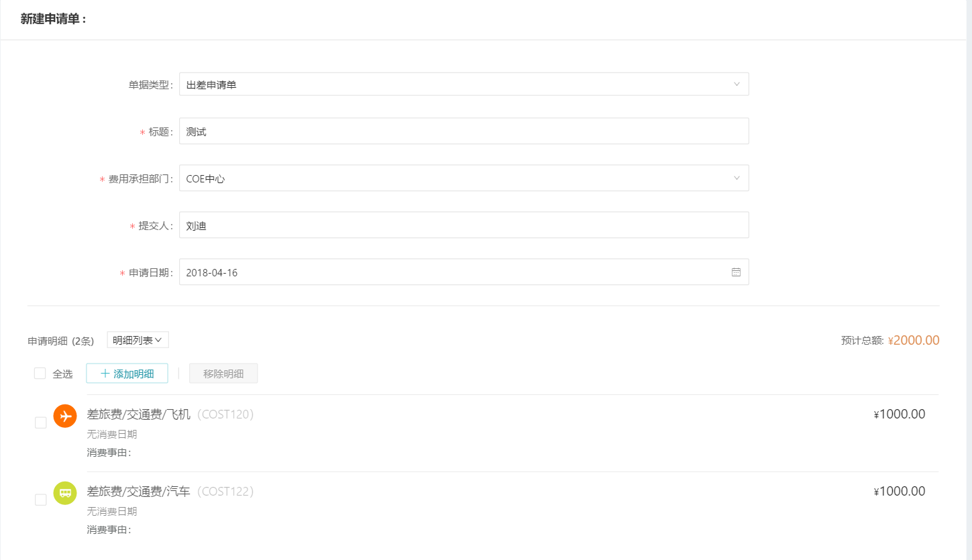Click the 申请日期 field showing 2018-04-16
Viewport: 972px width, 560px height.
coord(464,272)
